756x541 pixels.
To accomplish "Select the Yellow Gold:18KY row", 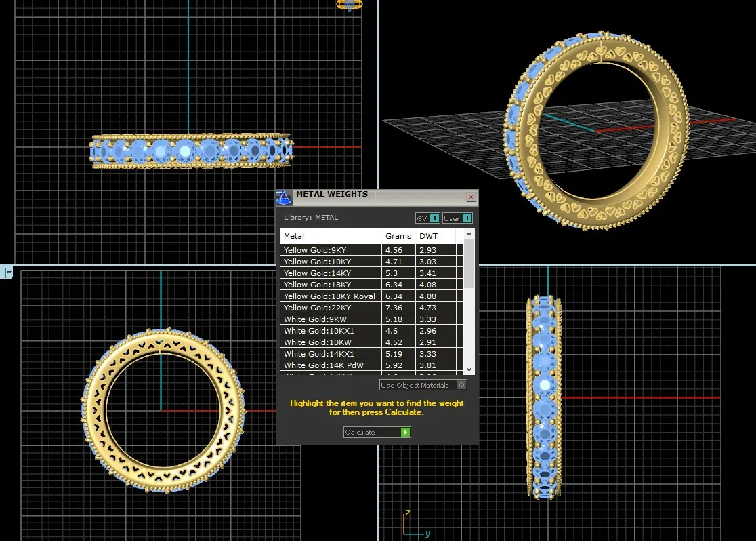I will [x=371, y=285].
